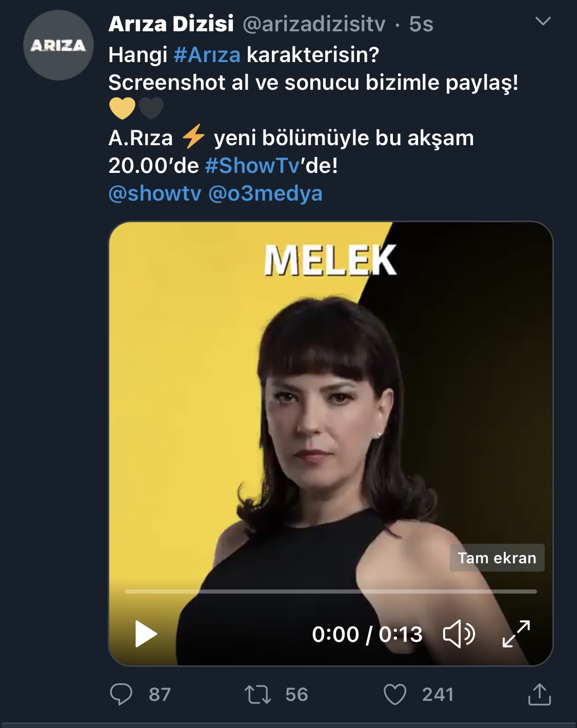Screen dimensions: 577x728
Task: Open the Arıza profile avatar
Action: click(x=58, y=45)
